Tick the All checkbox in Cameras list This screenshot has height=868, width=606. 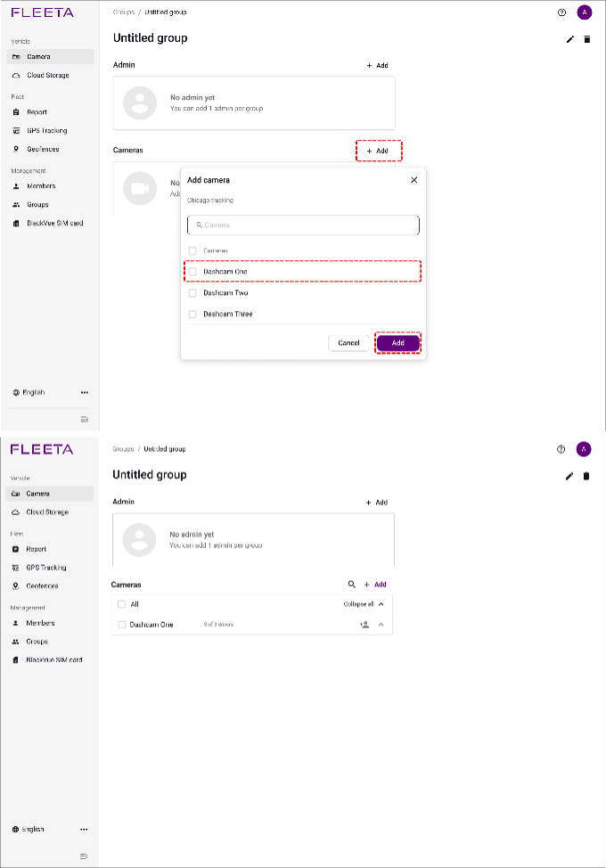pyautogui.click(x=122, y=604)
